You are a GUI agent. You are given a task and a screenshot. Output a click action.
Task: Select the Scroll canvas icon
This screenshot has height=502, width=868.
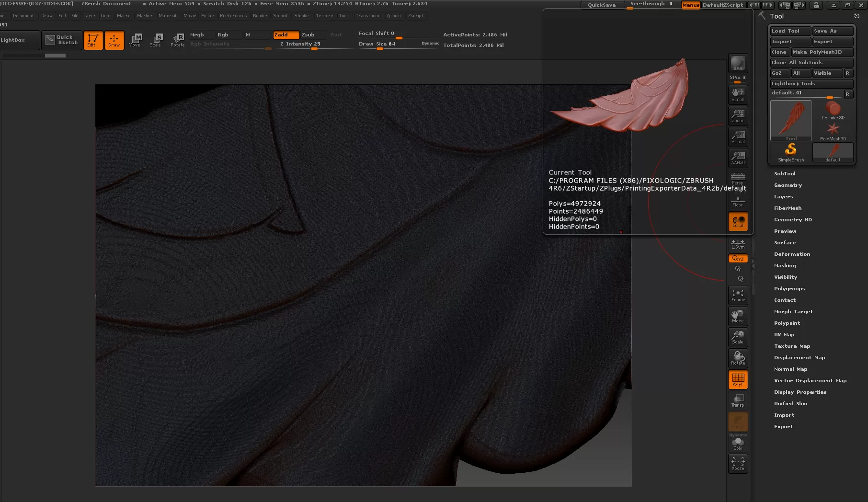[738, 94]
